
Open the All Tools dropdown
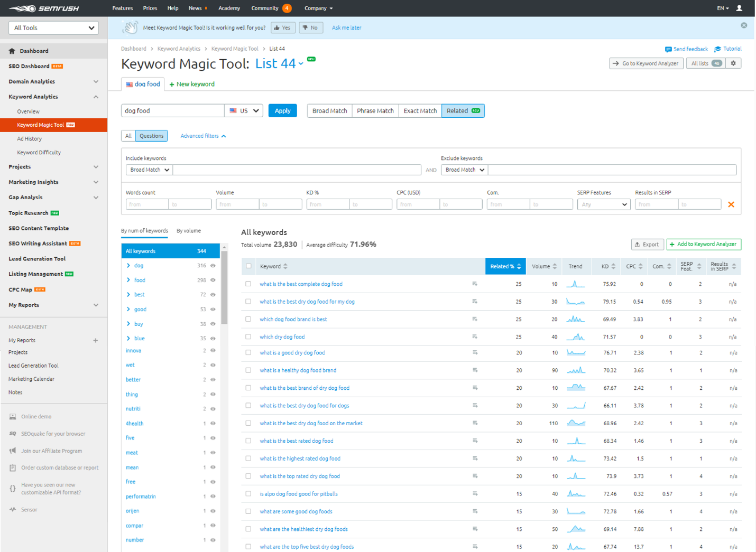pos(53,28)
